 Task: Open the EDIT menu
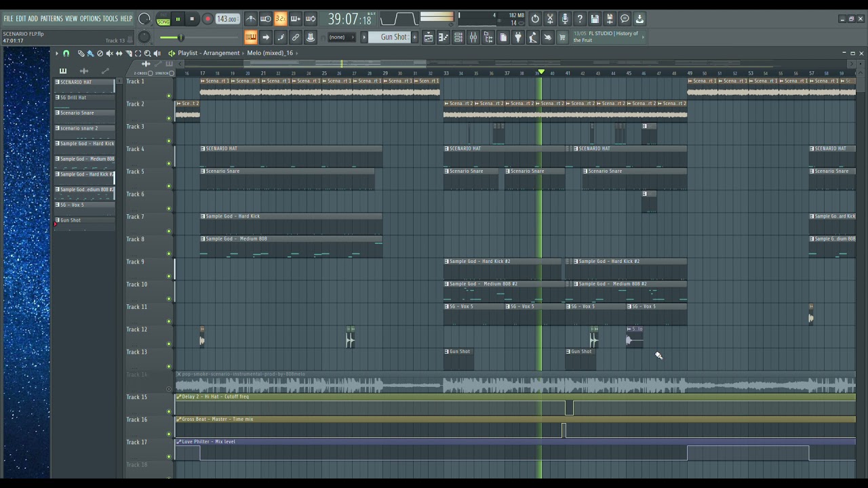pos(21,18)
